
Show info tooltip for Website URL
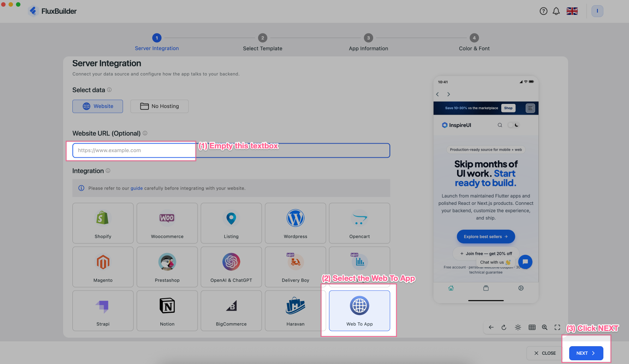point(145,133)
